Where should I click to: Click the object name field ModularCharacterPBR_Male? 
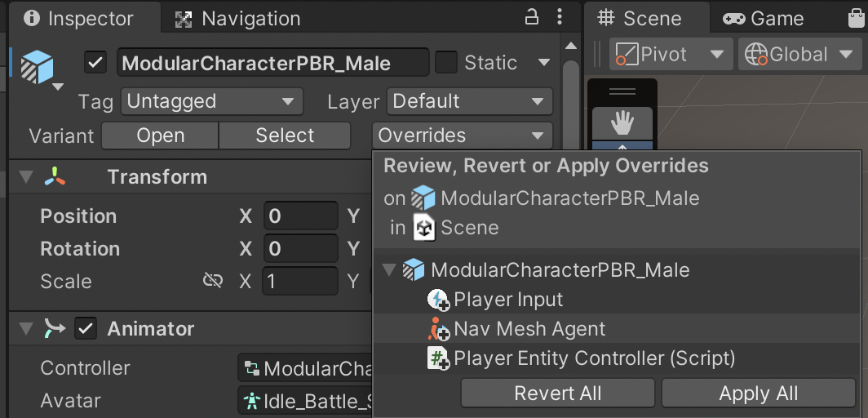tap(273, 63)
